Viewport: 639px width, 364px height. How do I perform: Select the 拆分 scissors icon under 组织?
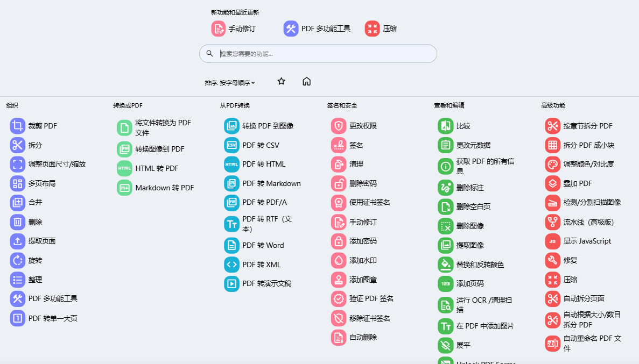18,145
